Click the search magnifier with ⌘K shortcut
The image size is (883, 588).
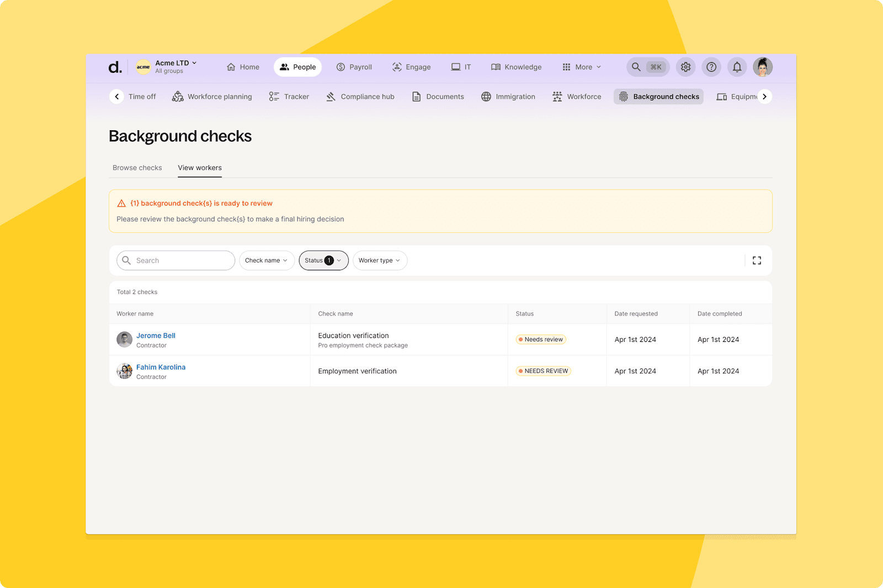coord(647,67)
